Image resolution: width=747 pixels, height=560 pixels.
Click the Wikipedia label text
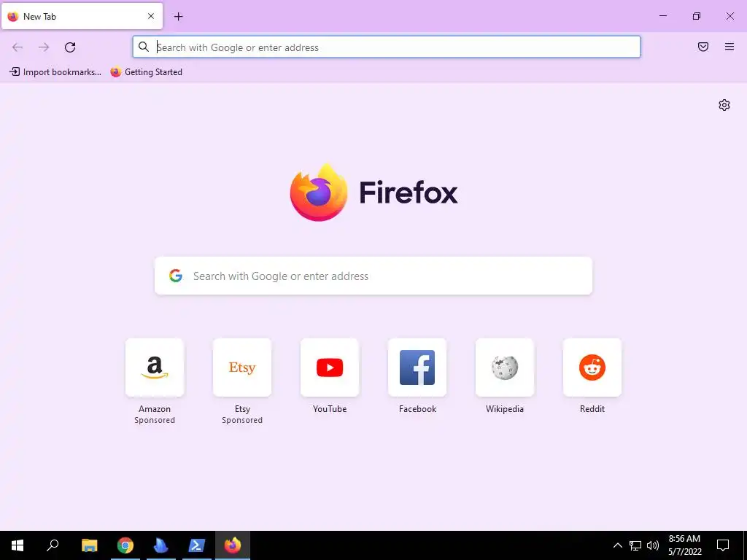coord(505,408)
